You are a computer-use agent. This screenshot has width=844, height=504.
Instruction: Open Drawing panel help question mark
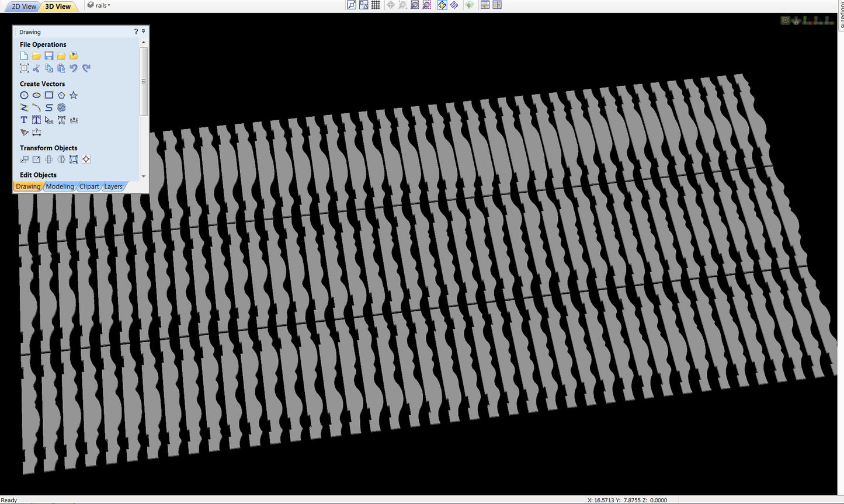pos(136,32)
